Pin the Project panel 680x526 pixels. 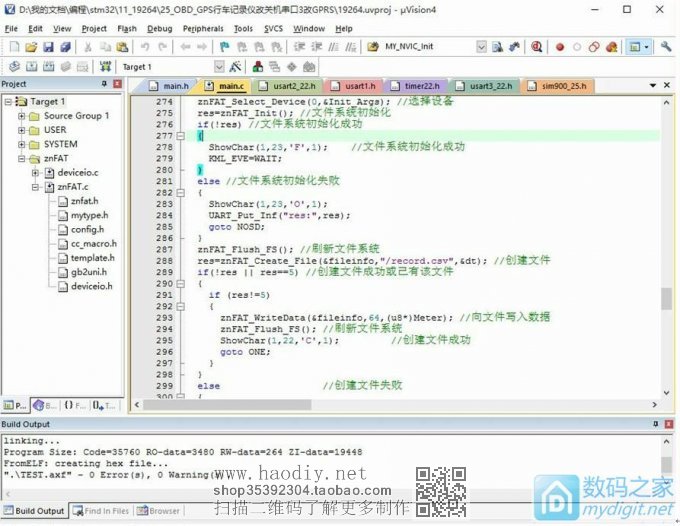105,84
